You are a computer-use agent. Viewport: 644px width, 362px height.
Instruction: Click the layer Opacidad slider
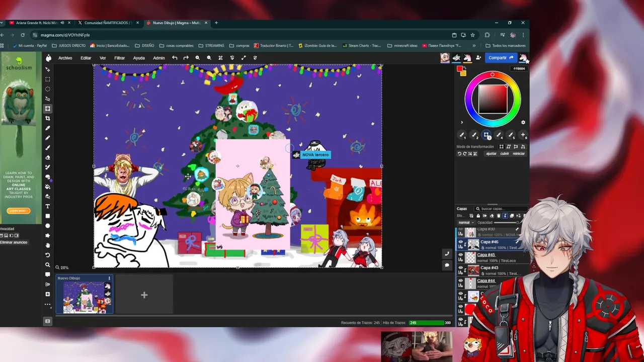coord(506,222)
